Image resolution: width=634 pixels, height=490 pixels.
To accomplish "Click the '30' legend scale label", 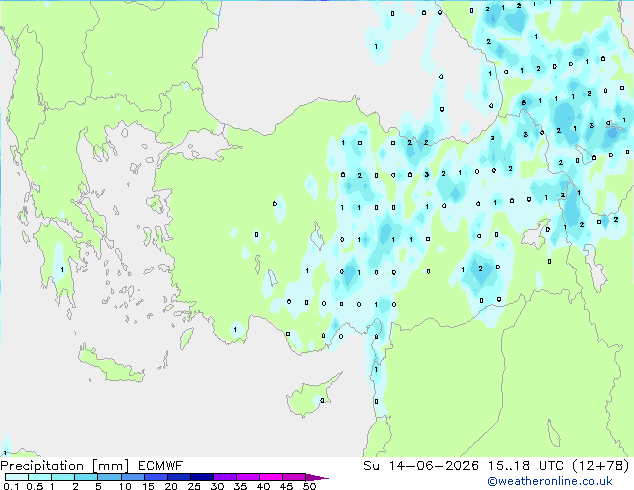I will pos(217,486).
